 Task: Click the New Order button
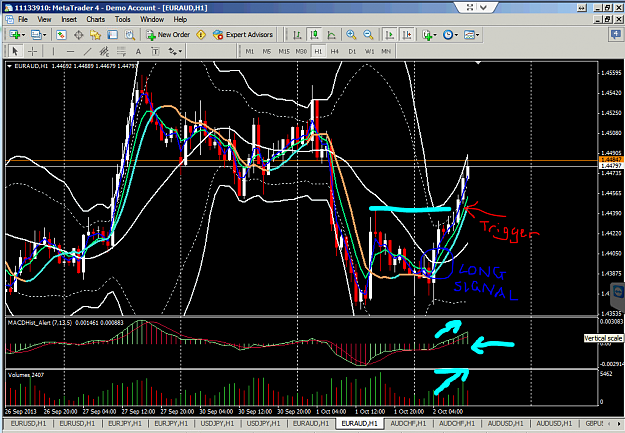(168, 35)
